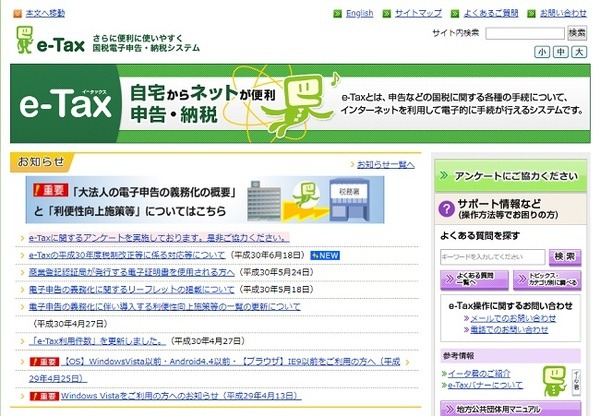Open よくある質問一覧へ button

(x=474, y=279)
